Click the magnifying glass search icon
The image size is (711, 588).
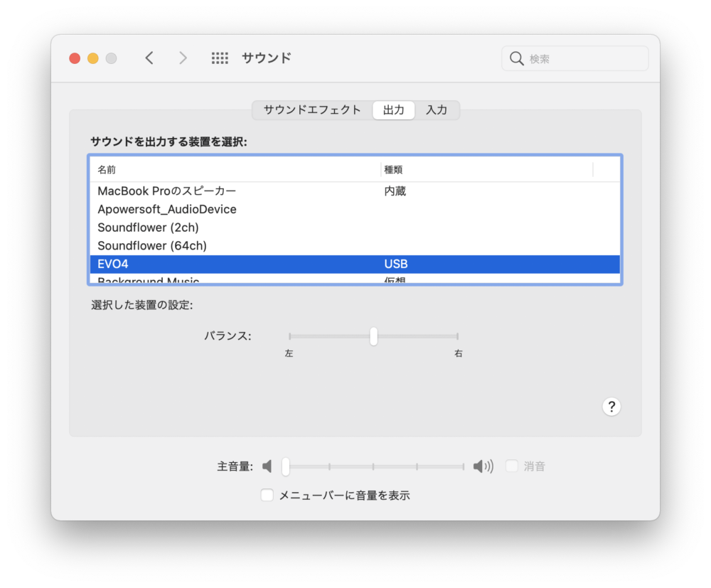coord(516,58)
